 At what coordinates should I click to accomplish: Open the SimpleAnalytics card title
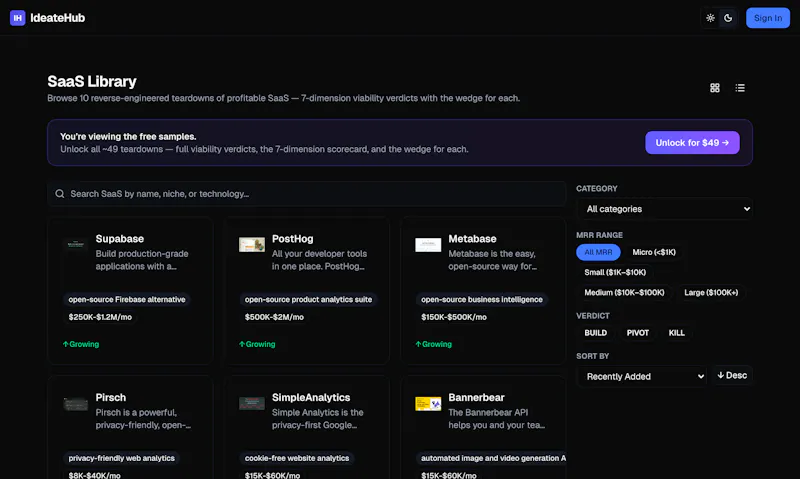(x=311, y=397)
